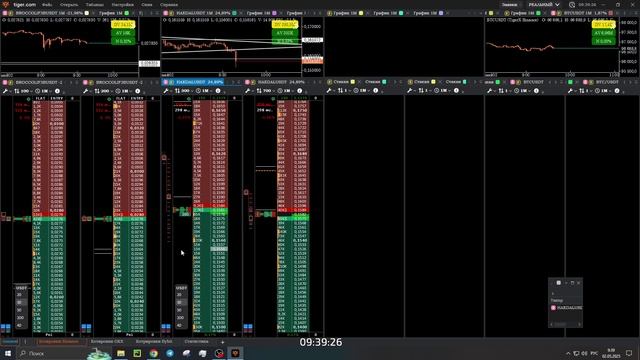Choose volume 40 in NAKDAUSDT USDT list
This screenshot has height=360, width=640.
pyautogui.click(x=180, y=325)
